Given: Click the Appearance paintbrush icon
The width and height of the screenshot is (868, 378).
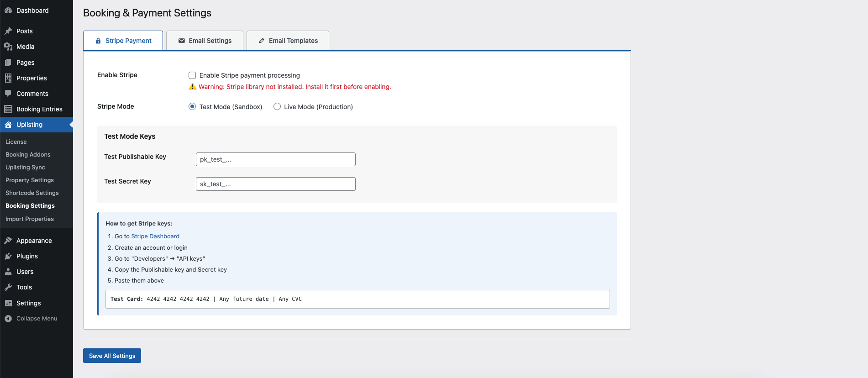Looking at the screenshot, I should pos(8,241).
